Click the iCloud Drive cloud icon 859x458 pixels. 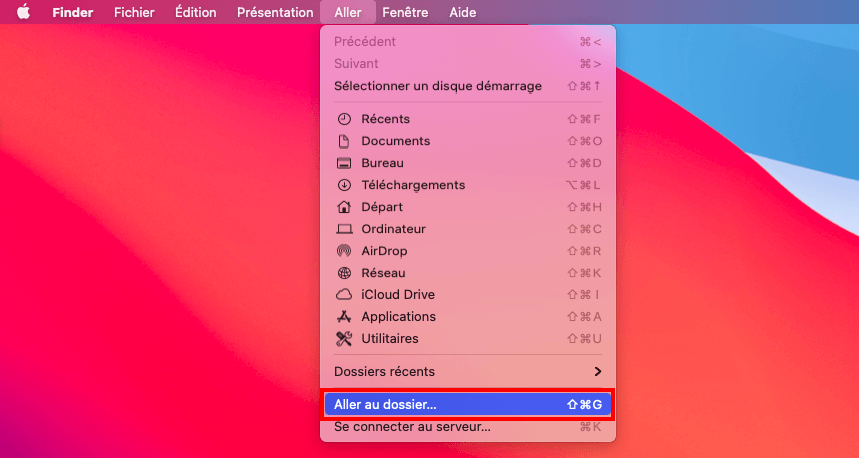pyautogui.click(x=344, y=295)
